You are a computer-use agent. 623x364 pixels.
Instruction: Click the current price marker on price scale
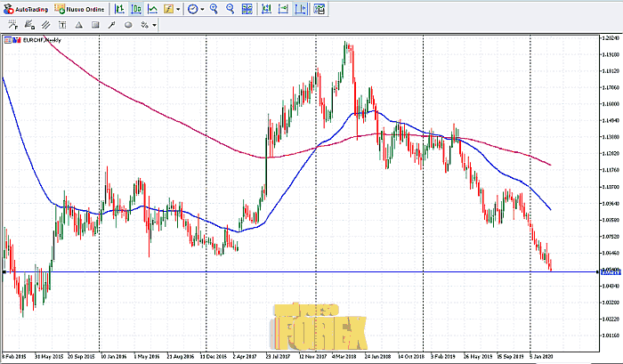[x=609, y=271]
